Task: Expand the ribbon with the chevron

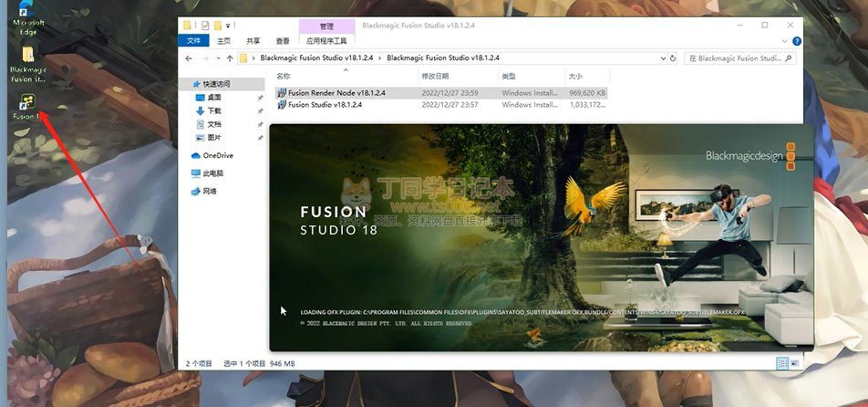Action: (785, 41)
